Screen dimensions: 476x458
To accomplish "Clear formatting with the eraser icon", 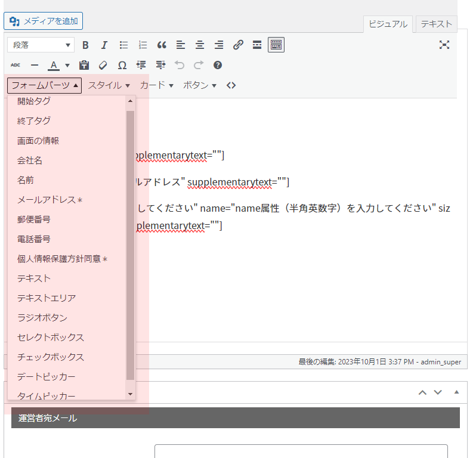I will [x=103, y=65].
